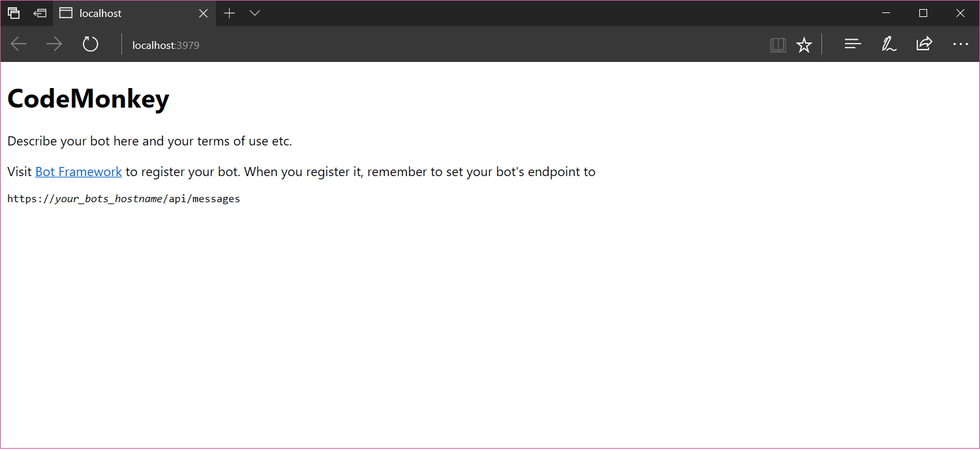Set the current tabs aside

(14, 13)
